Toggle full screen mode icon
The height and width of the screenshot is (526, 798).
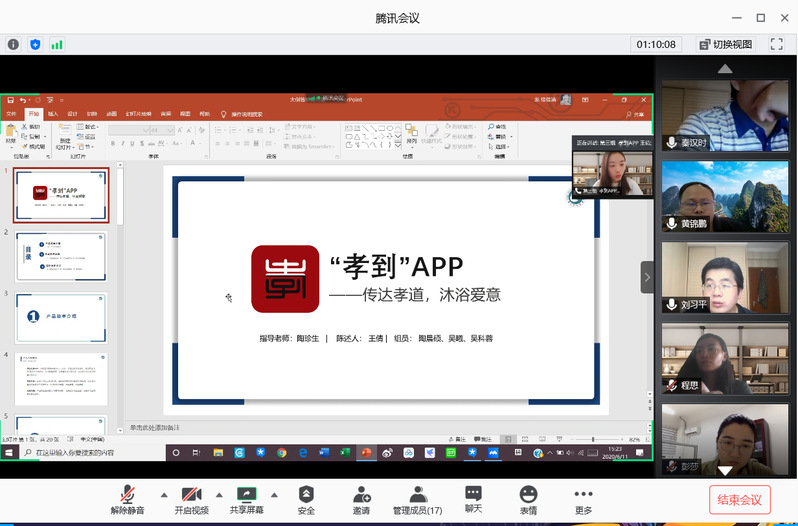(775, 44)
